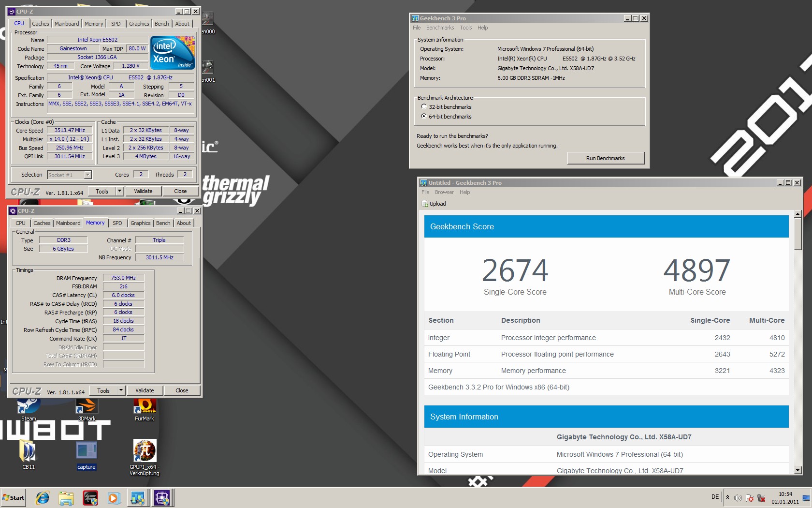Click the 'Integer' row label in Geekbench
Viewport: 812px width, 508px height.
click(438, 338)
